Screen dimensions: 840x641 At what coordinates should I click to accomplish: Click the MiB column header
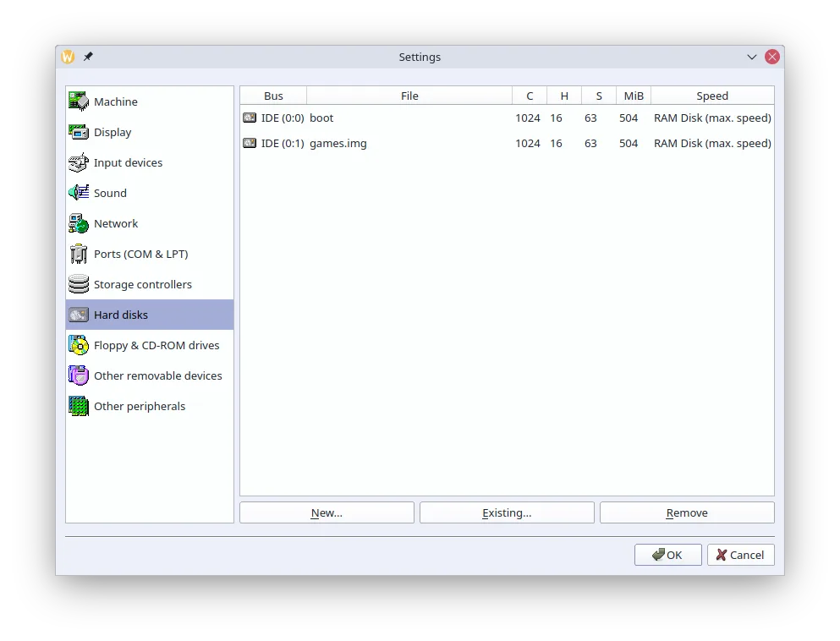coord(634,96)
